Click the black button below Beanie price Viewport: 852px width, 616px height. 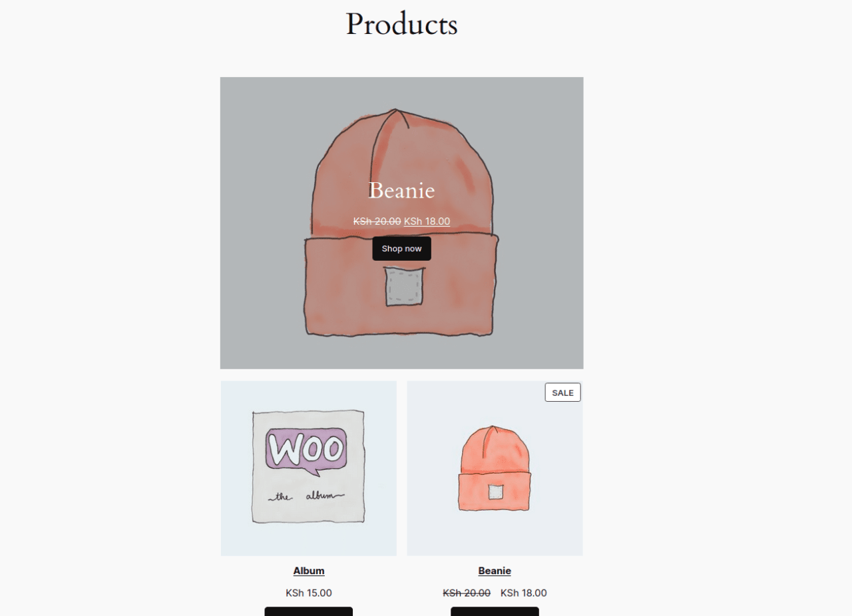pos(495,611)
